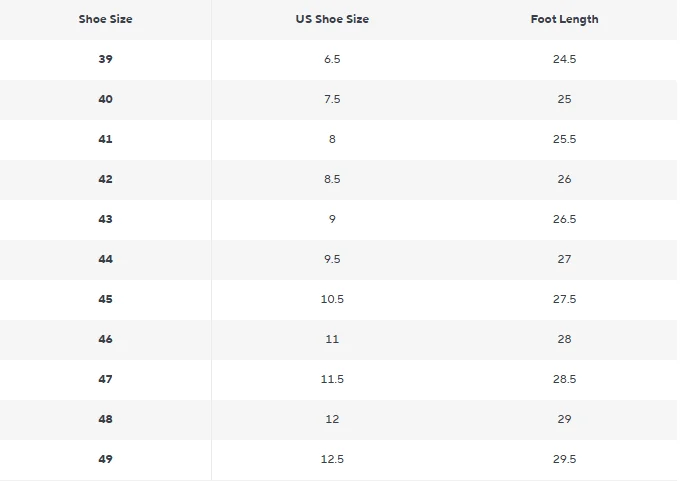This screenshot has width=680, height=481.
Task: Select shoe size 40 cell
Action: (105, 100)
